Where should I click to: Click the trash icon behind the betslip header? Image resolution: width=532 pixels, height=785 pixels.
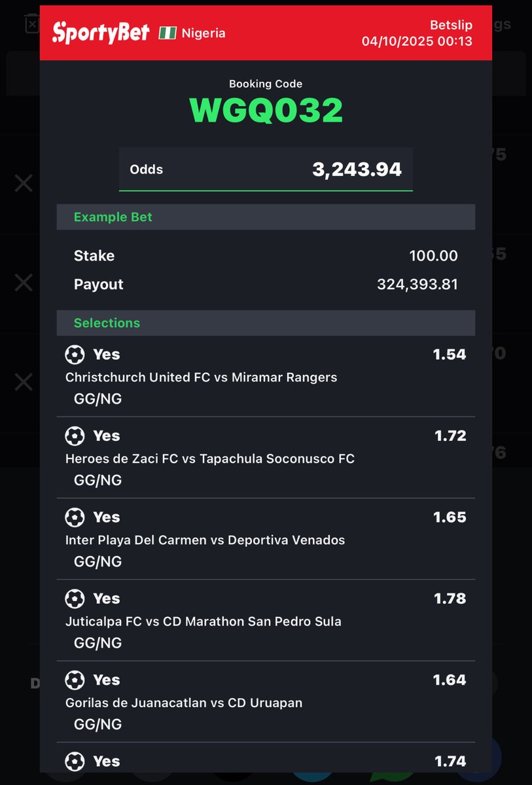click(x=32, y=24)
